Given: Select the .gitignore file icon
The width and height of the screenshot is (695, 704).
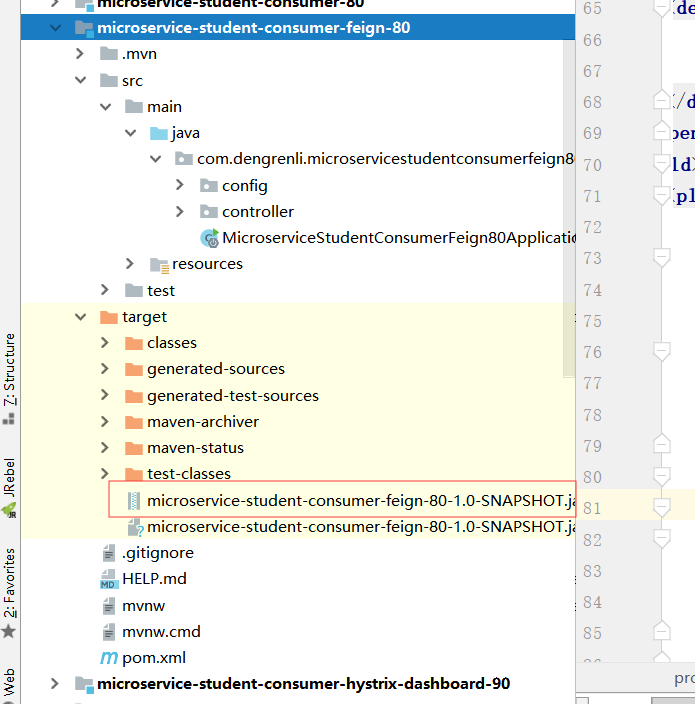Looking at the screenshot, I should pyautogui.click(x=109, y=553).
